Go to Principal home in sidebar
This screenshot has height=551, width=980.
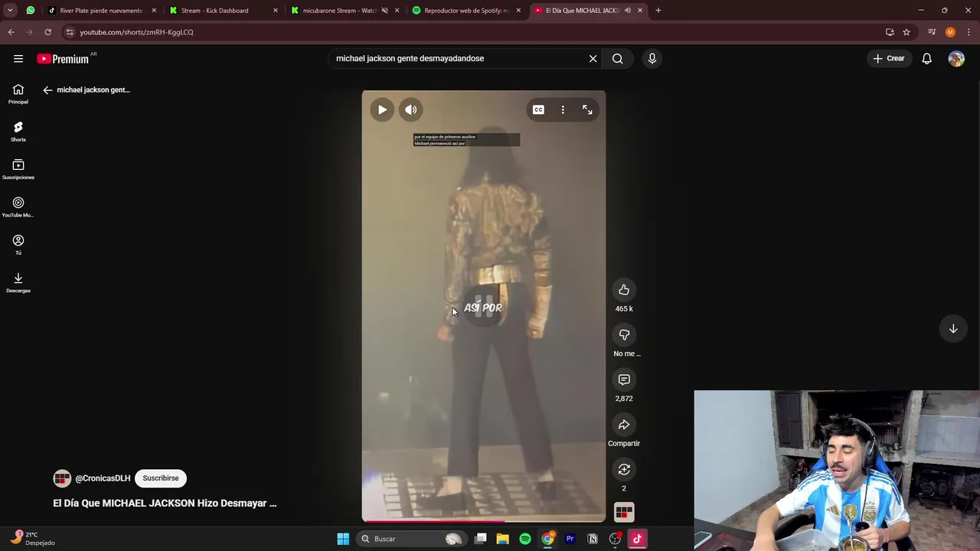[x=18, y=94]
